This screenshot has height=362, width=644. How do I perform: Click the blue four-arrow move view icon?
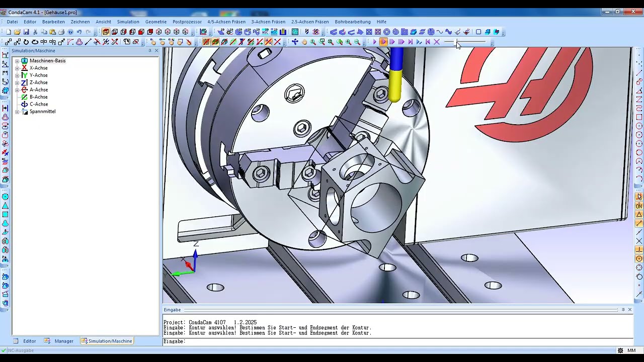[295, 42]
